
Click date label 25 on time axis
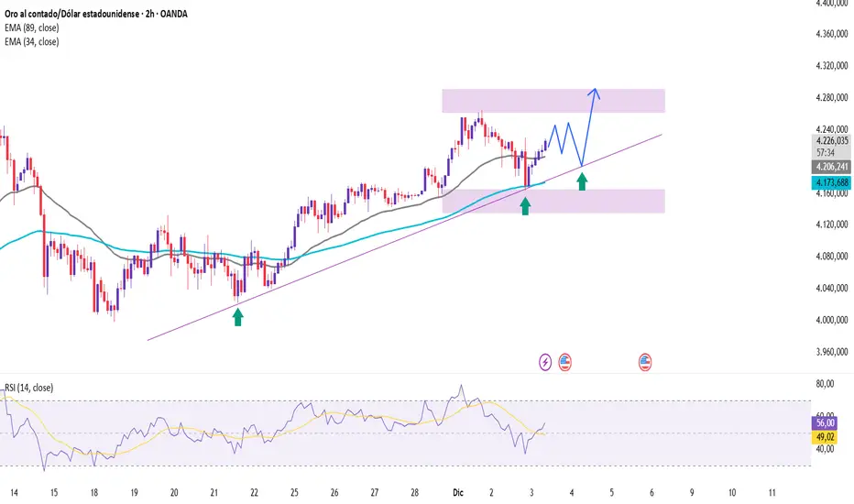pyautogui.click(x=294, y=493)
